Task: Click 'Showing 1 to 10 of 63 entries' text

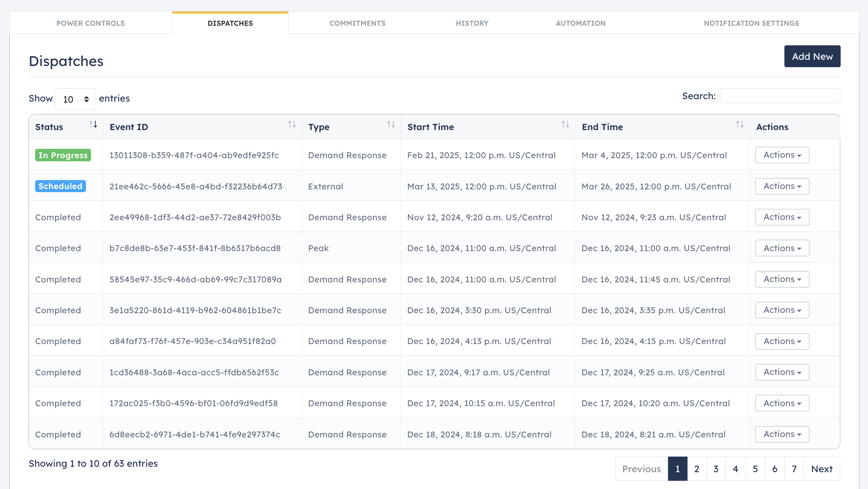Action: click(x=93, y=463)
